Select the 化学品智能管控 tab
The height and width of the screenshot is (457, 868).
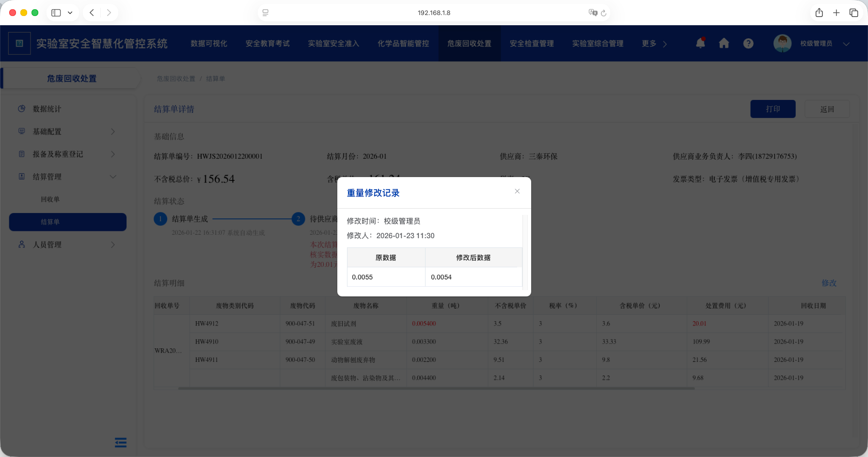(403, 44)
